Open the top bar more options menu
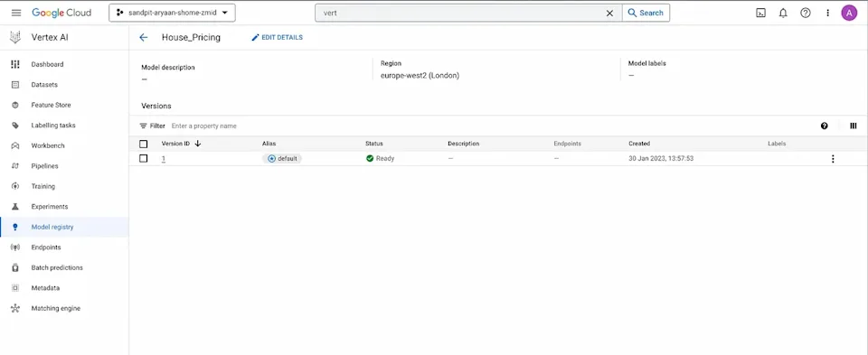868x355 pixels. (827, 13)
